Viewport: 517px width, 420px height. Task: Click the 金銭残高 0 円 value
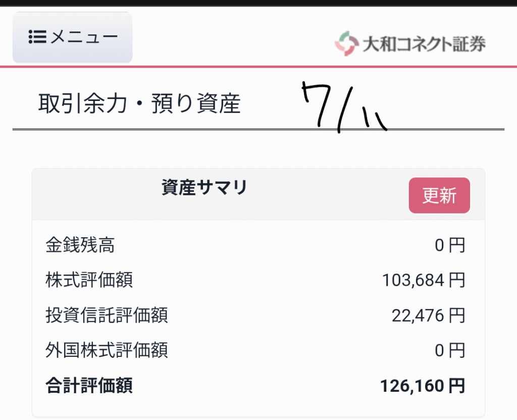[450, 245]
